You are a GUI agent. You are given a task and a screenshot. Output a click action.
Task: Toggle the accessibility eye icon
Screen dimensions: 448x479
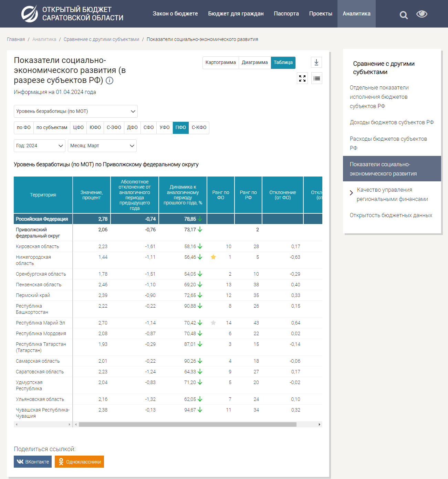tap(421, 14)
